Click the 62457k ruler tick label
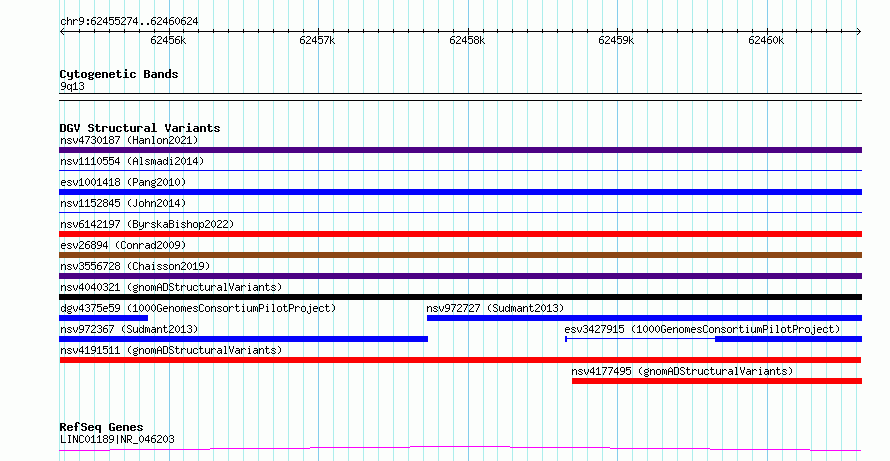Viewport: 890px width, 461px height. click(x=317, y=40)
